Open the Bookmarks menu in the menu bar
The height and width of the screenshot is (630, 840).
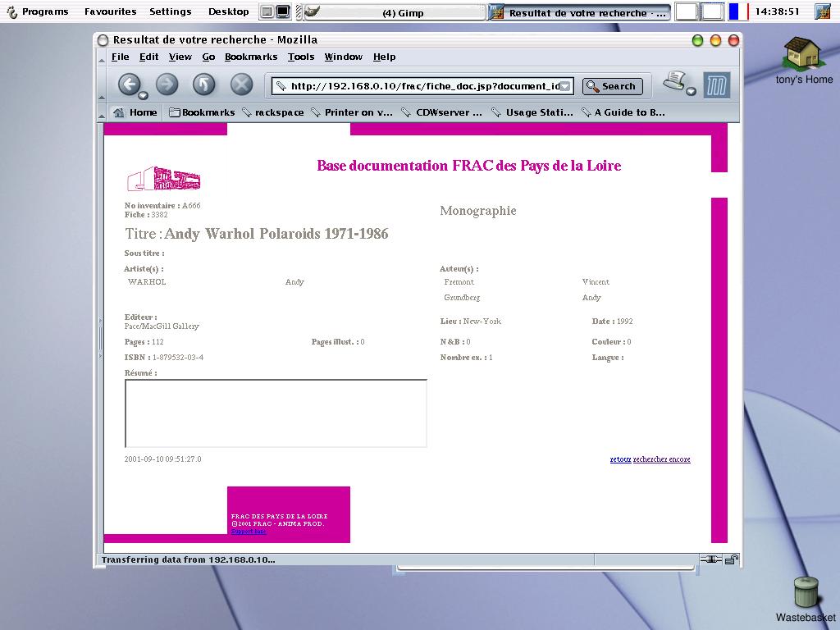click(x=251, y=57)
